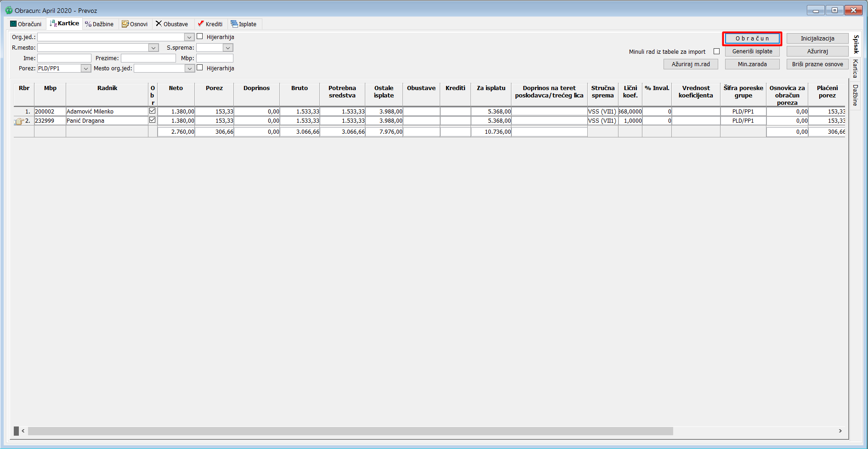The width and height of the screenshot is (868, 449).
Task: Click the Krediti checkmark icon
Action: (x=201, y=23)
